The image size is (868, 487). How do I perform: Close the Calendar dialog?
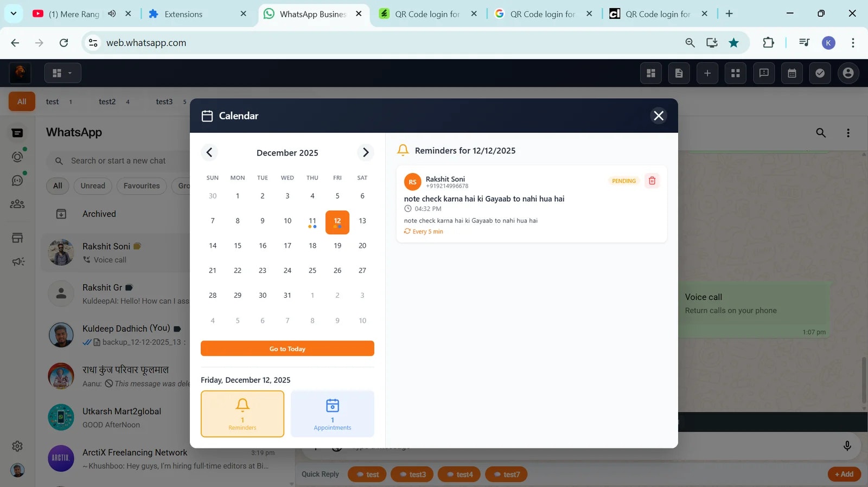tap(659, 116)
